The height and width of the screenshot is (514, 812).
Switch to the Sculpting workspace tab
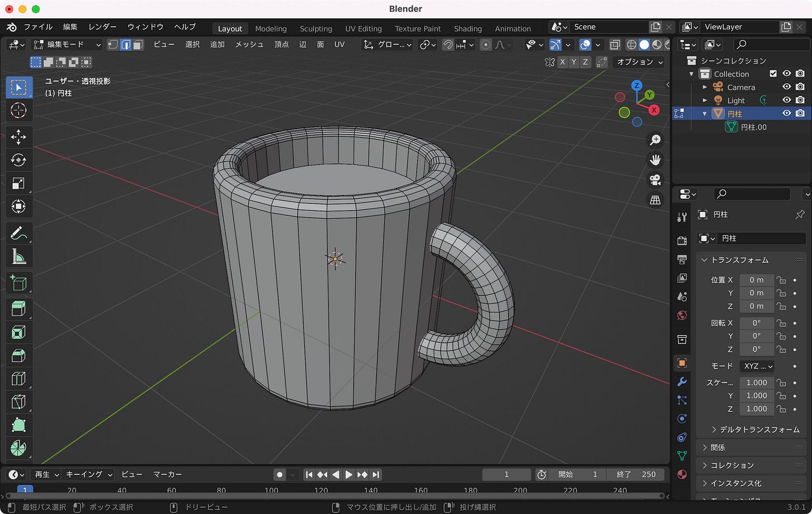click(x=316, y=28)
